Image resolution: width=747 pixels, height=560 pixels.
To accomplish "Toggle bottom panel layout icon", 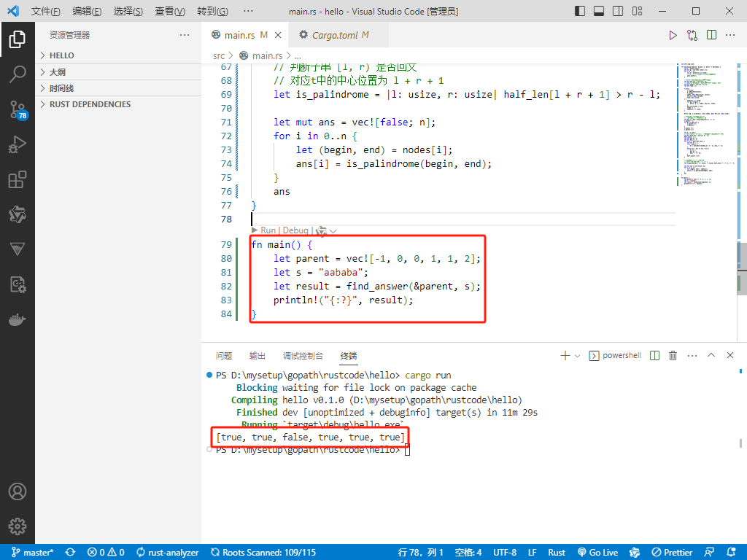I will coord(599,11).
